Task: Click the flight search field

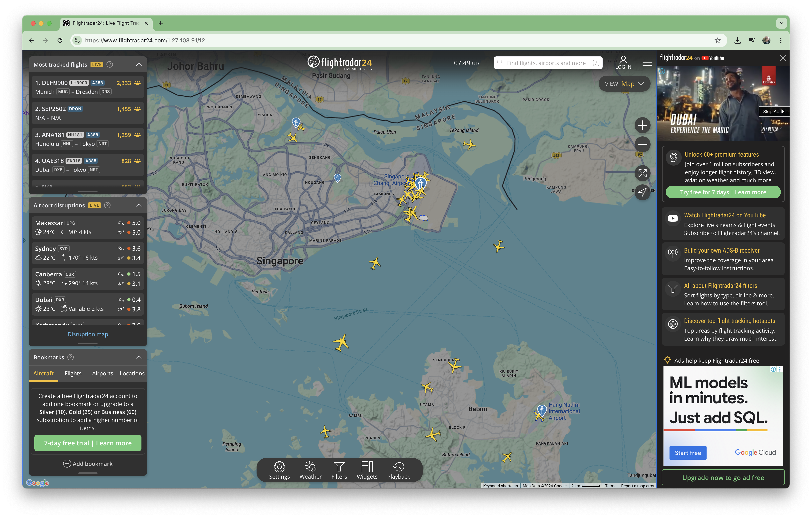Action: pos(546,62)
